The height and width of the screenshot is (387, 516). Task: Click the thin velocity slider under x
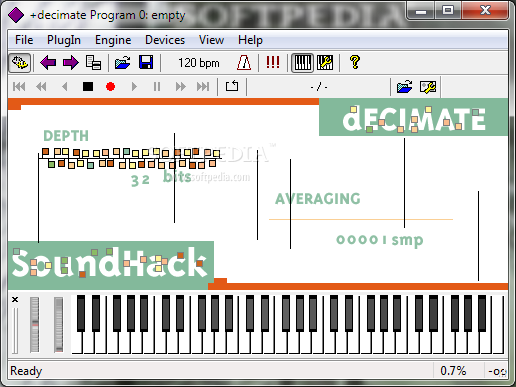pos(15,330)
